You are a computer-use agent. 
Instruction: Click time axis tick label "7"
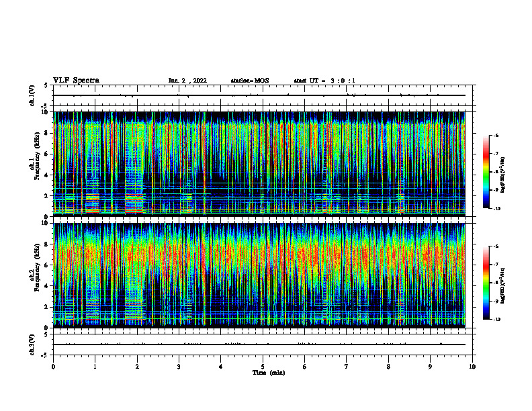[x=347, y=367]
